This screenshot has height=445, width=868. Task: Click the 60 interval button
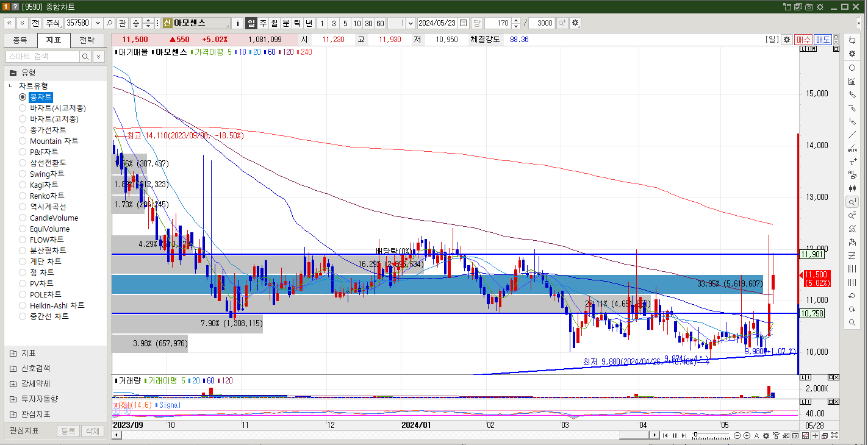point(380,23)
